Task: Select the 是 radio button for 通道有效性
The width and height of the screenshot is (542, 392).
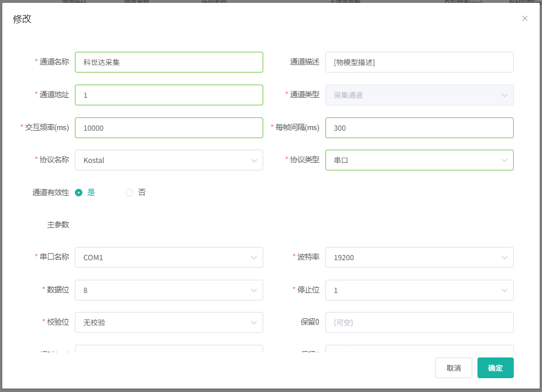Action: pyautogui.click(x=79, y=193)
